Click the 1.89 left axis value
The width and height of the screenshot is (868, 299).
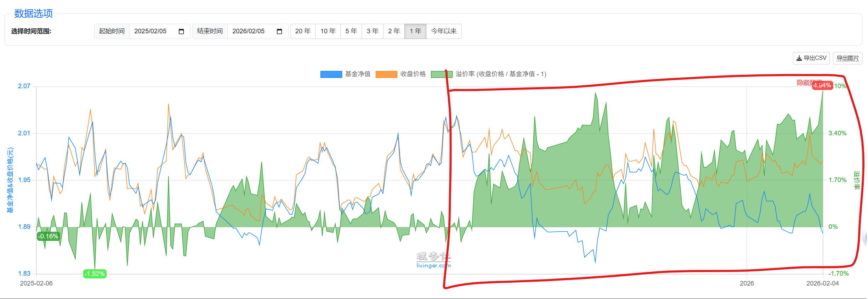24,227
